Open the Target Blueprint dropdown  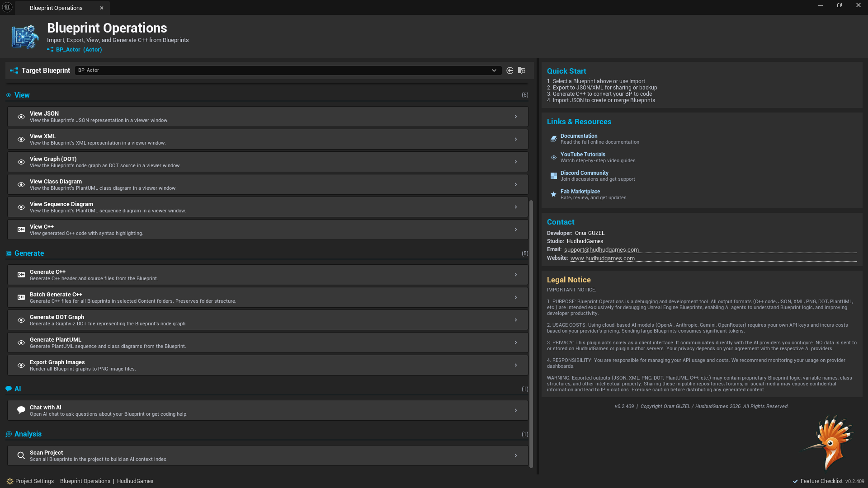pos(288,70)
